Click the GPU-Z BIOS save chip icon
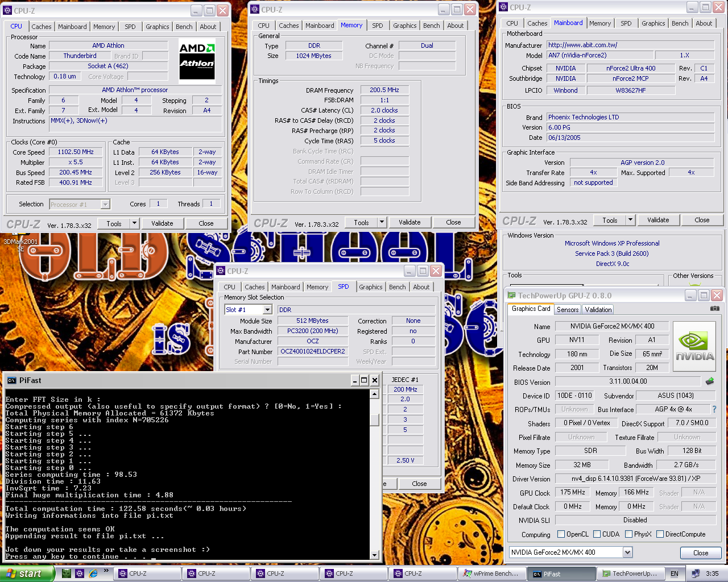The height and width of the screenshot is (582, 728). [x=710, y=381]
